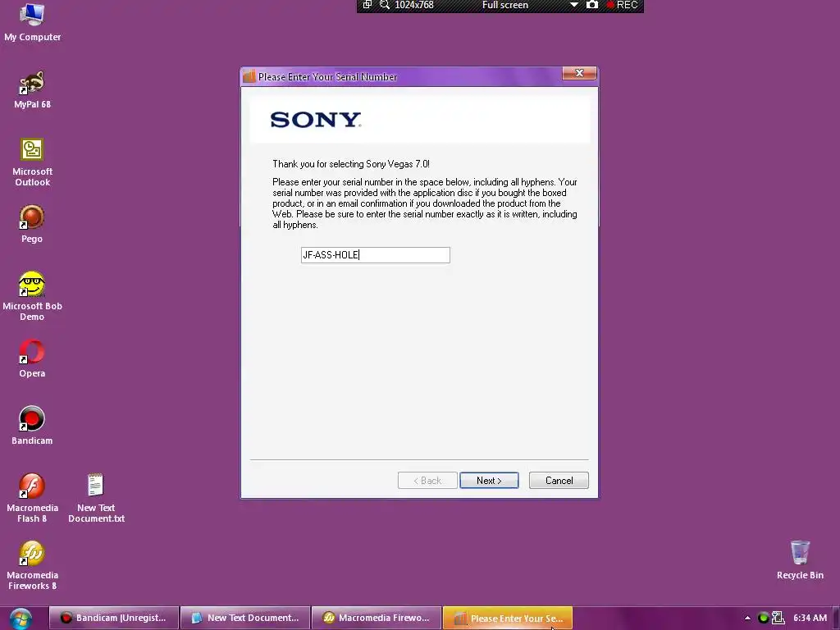Open the Recycle Bin
The image size is (840, 630).
pyautogui.click(x=800, y=559)
